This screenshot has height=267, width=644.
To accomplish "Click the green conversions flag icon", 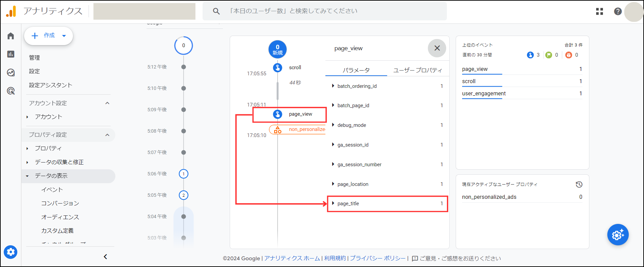I will [x=549, y=55].
